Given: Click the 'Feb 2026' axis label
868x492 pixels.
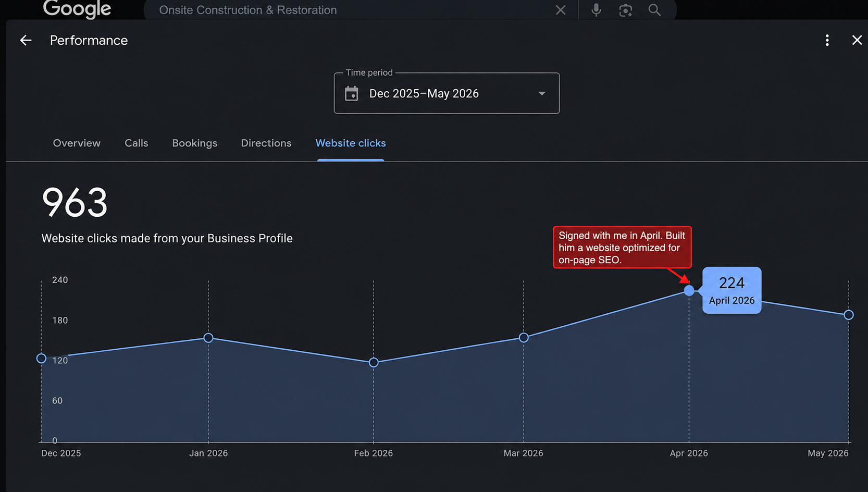Looking at the screenshot, I should (373, 453).
